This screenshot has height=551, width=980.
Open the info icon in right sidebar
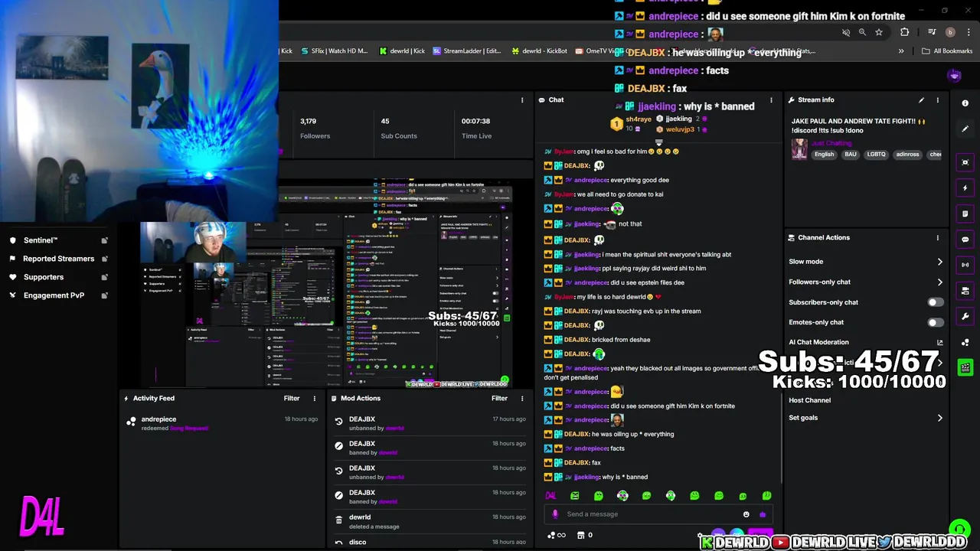coord(965,103)
